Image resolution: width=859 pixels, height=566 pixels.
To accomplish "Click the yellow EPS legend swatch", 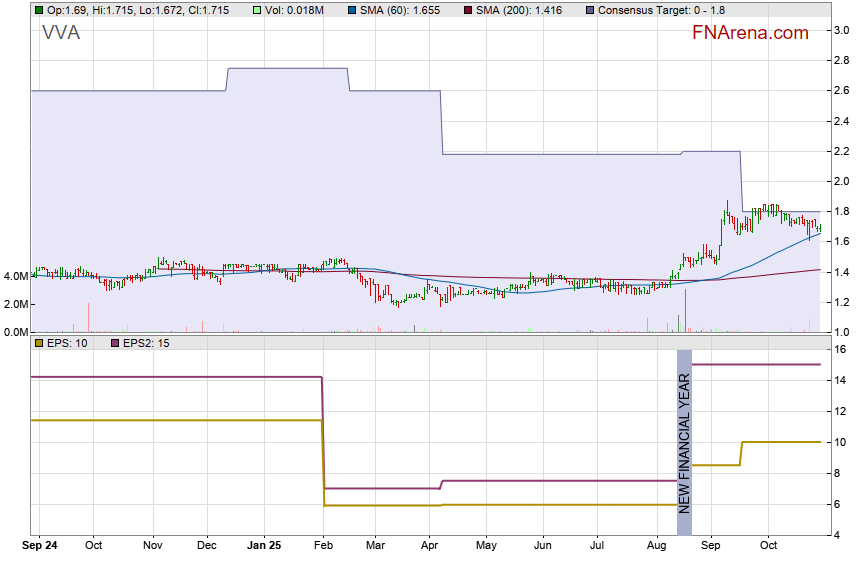I will click(x=39, y=343).
